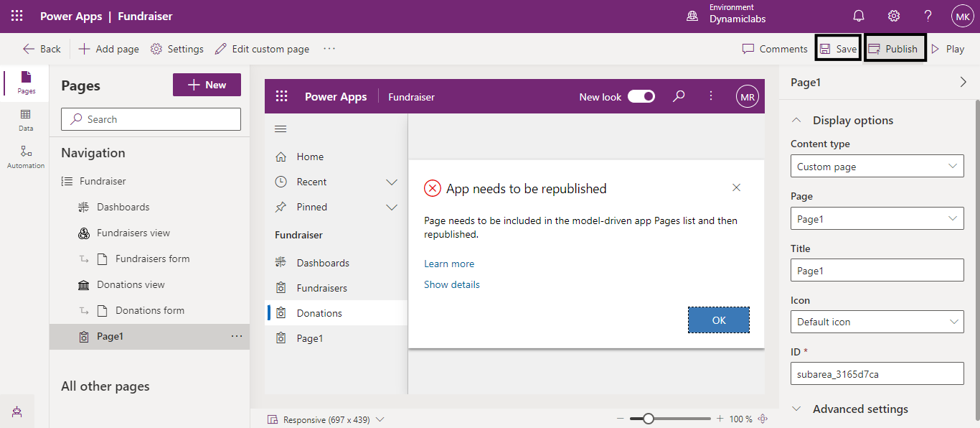Click the Show details link
Viewport: 980px width, 428px height.
[x=451, y=284]
